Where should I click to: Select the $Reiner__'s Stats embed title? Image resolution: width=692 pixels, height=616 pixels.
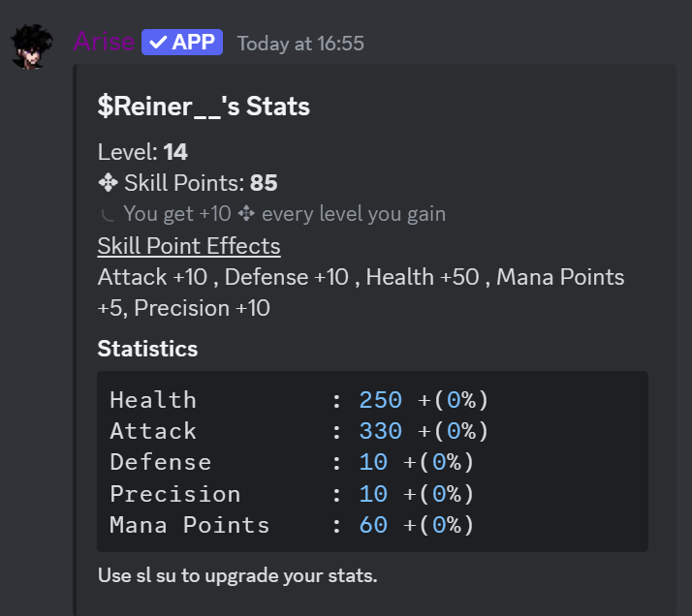204,107
